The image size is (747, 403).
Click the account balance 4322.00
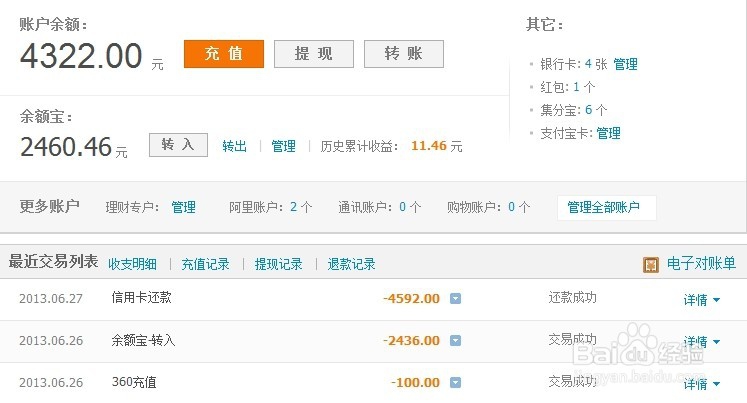tap(81, 56)
